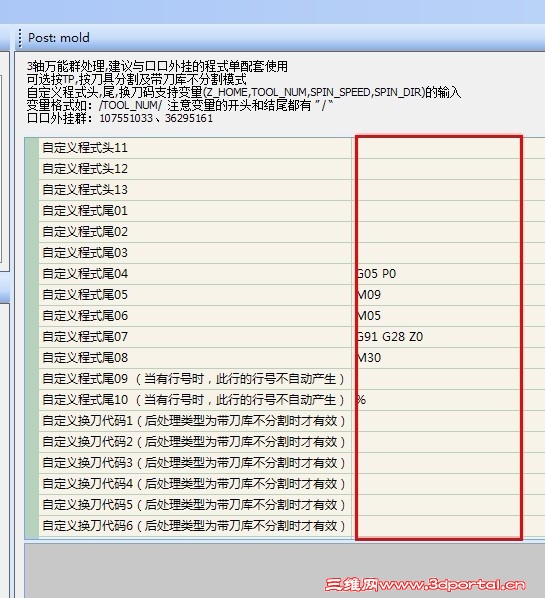Select the 自定义换刀代码6 row label

pos(195,526)
